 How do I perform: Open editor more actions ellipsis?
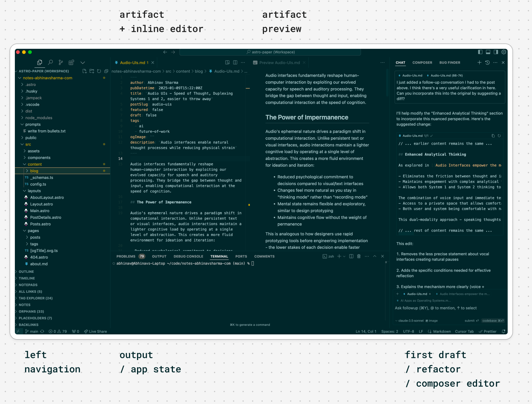click(243, 62)
